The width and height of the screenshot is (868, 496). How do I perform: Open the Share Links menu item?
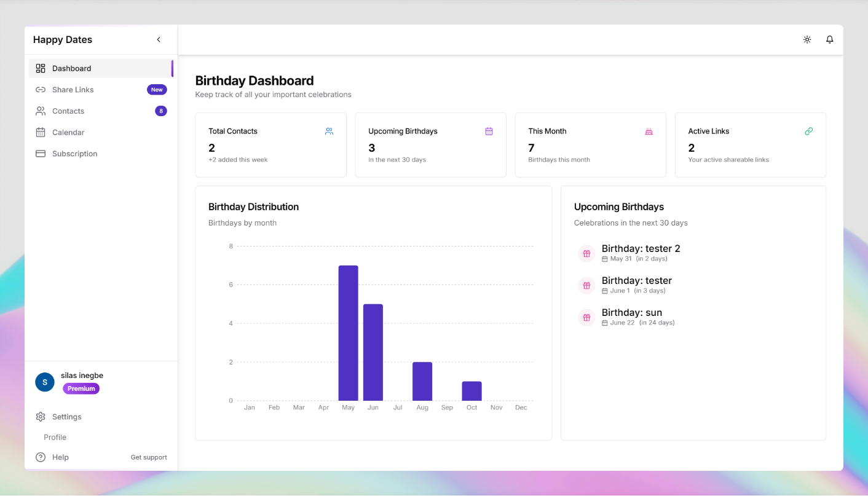click(x=101, y=90)
